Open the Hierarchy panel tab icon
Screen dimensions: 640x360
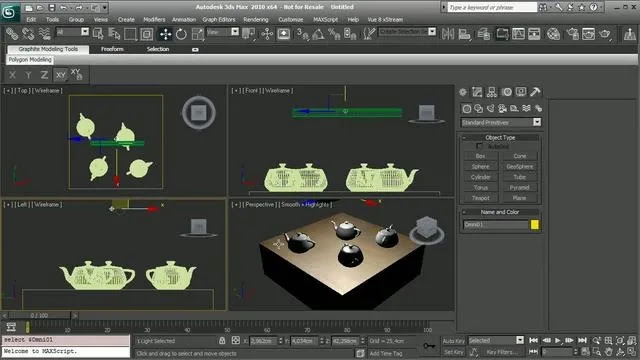(x=491, y=92)
